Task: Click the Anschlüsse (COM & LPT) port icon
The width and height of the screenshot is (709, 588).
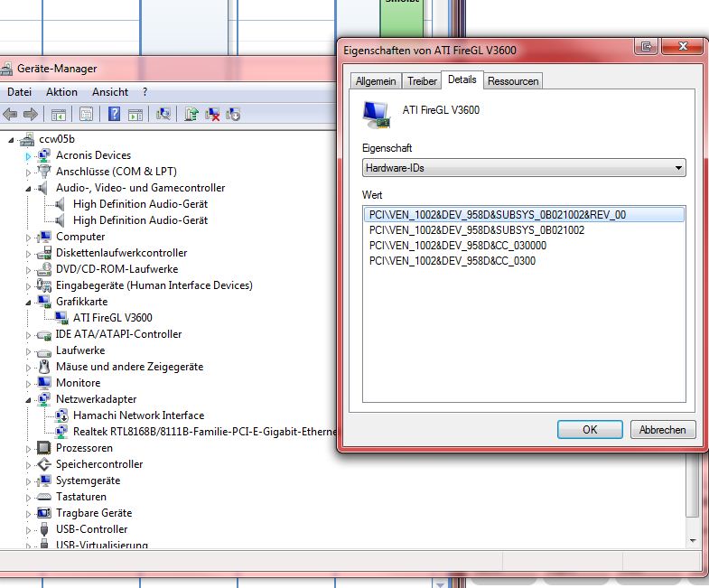Action: point(44,172)
